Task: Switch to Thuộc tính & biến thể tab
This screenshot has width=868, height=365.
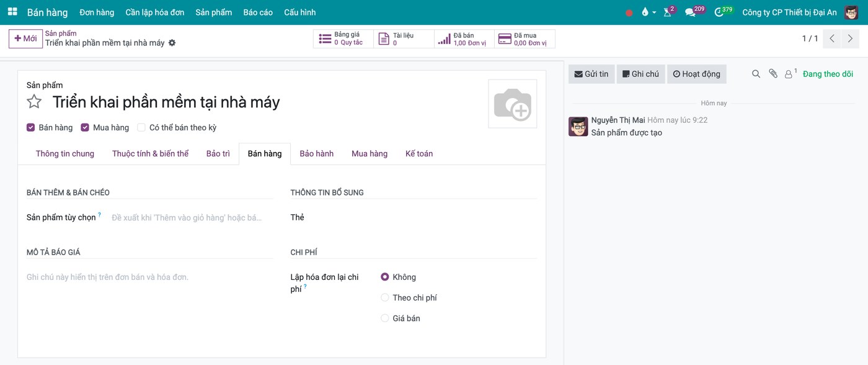Action: [x=151, y=154]
